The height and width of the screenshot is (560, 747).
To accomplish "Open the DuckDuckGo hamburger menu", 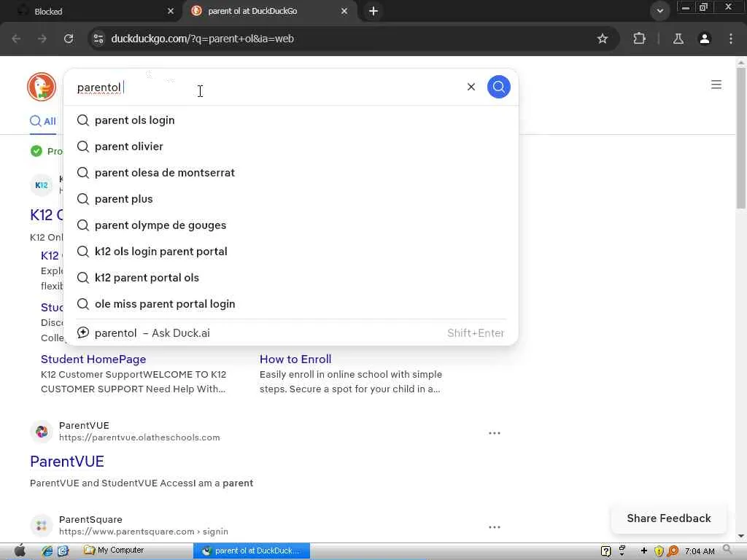I will (716, 85).
